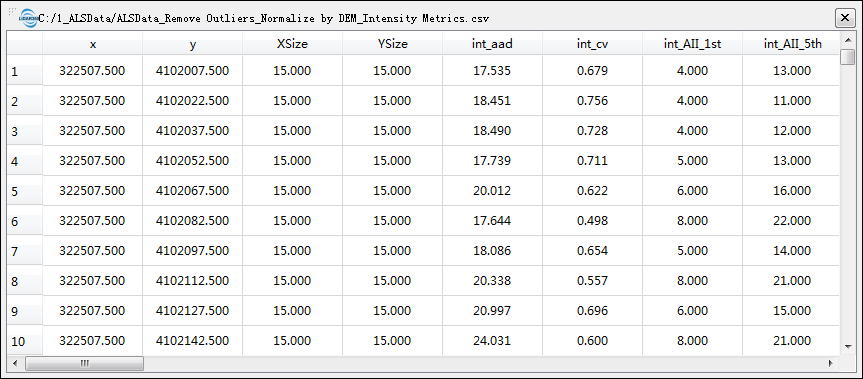The width and height of the screenshot is (863, 379).
Task: Click y cell 4102022.500
Action: click(193, 101)
